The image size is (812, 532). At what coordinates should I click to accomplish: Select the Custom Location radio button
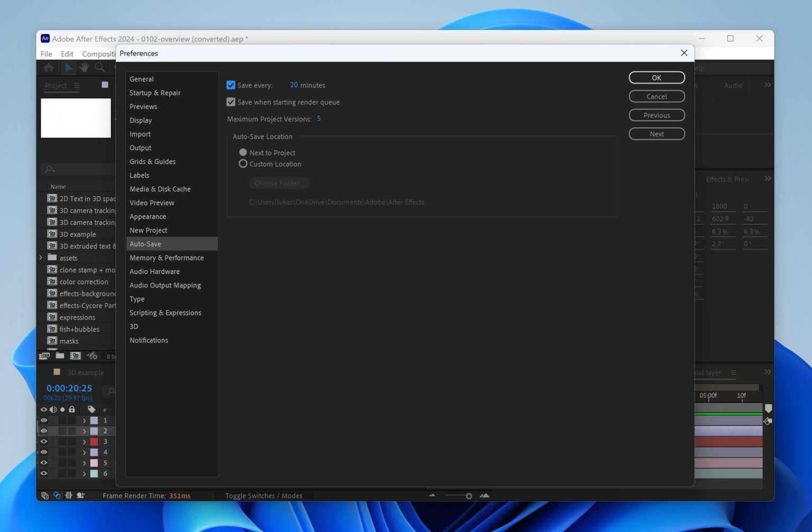coord(243,163)
